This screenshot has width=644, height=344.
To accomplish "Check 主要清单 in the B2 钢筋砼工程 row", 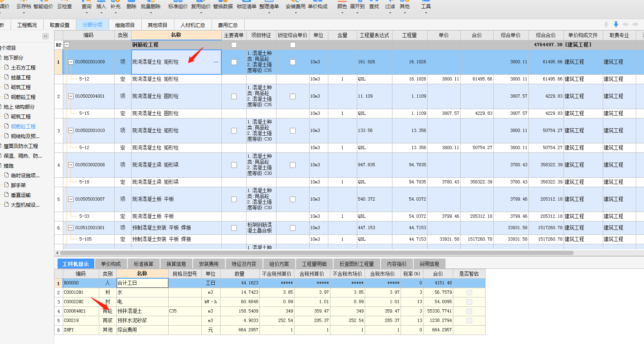I will (234, 45).
